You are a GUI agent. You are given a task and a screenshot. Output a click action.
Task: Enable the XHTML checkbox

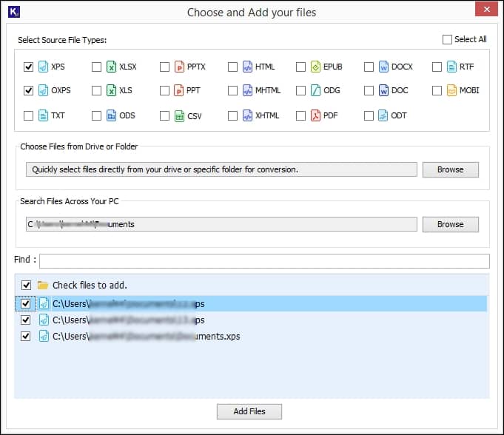click(232, 115)
